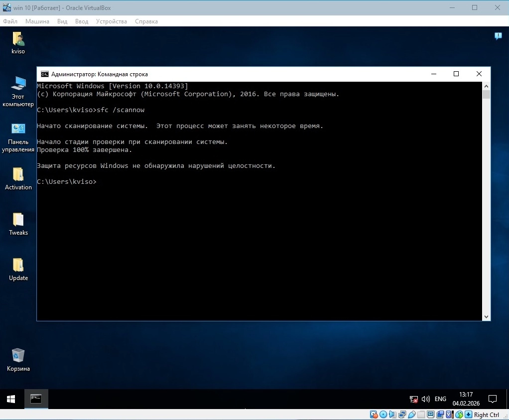Open the Action Center notification icon
The width and height of the screenshot is (509, 420).
tap(493, 399)
